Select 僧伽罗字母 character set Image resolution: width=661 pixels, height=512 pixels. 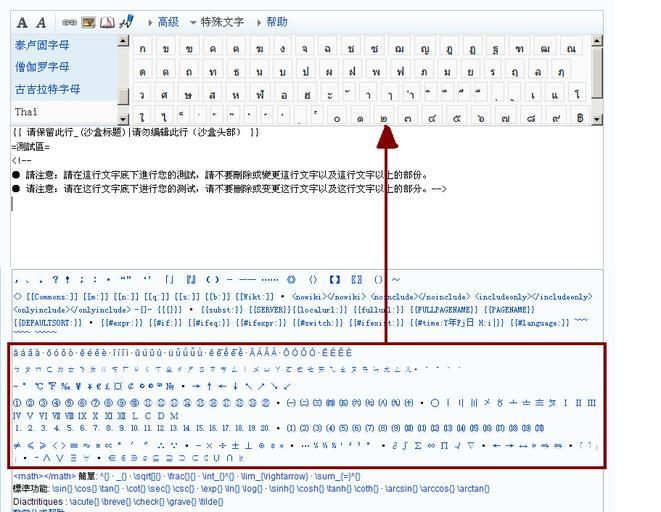(42, 67)
